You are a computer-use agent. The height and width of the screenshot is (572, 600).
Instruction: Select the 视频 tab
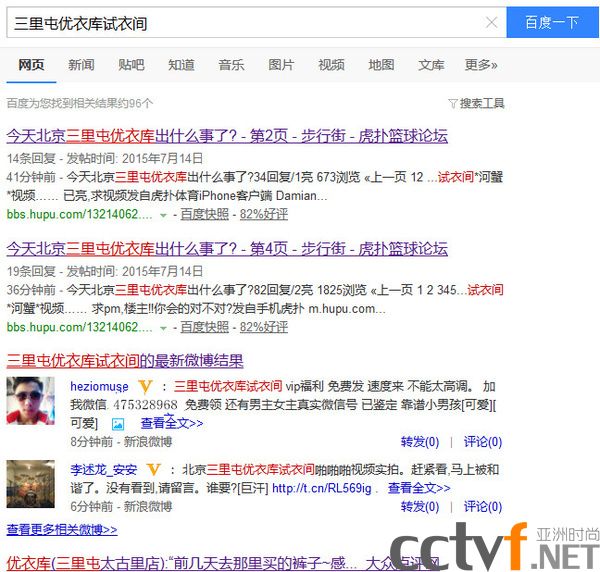pyautogui.click(x=331, y=65)
